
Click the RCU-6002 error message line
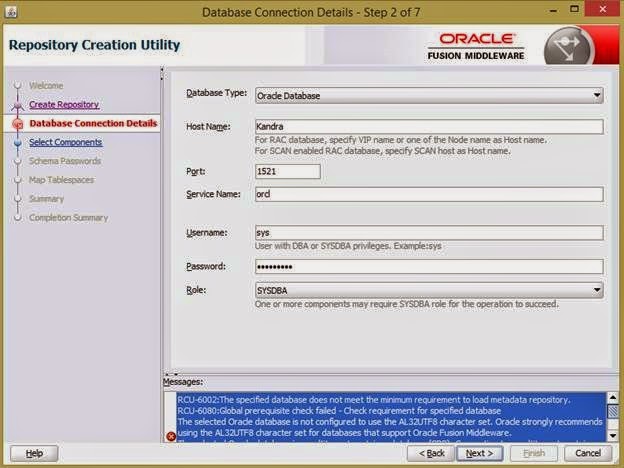[374, 400]
